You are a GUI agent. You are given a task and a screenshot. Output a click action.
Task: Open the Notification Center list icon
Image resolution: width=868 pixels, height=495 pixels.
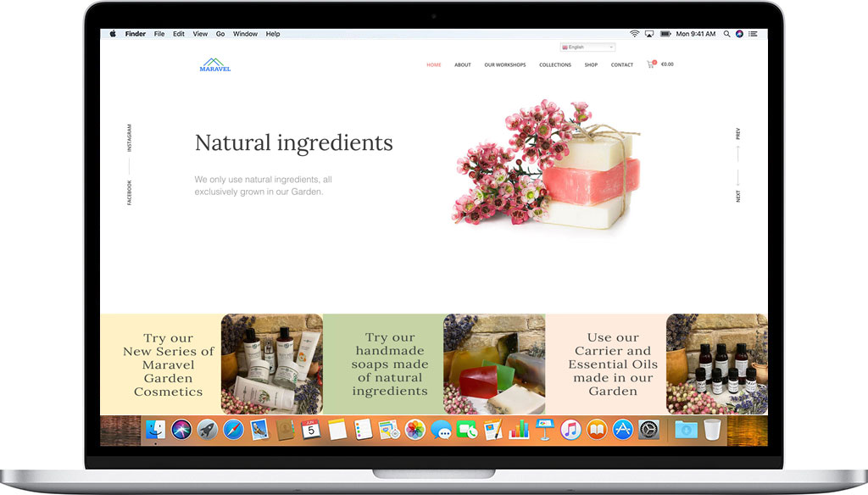point(753,34)
